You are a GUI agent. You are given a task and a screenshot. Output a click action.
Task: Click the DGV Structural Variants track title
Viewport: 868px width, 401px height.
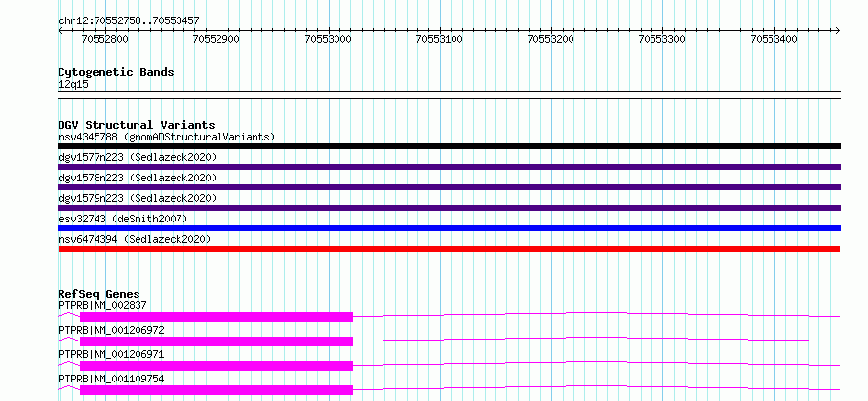pos(137,125)
